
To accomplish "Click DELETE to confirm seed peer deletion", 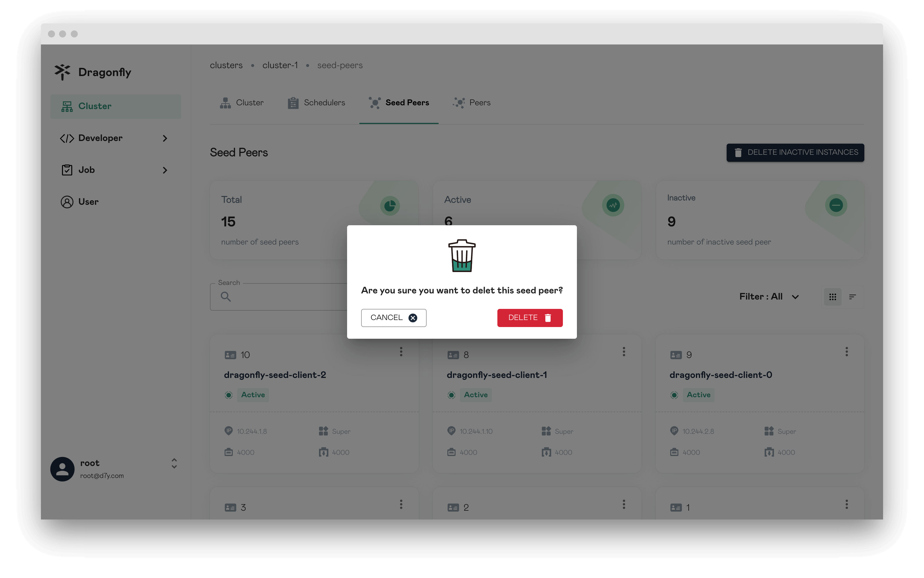I will coord(529,318).
